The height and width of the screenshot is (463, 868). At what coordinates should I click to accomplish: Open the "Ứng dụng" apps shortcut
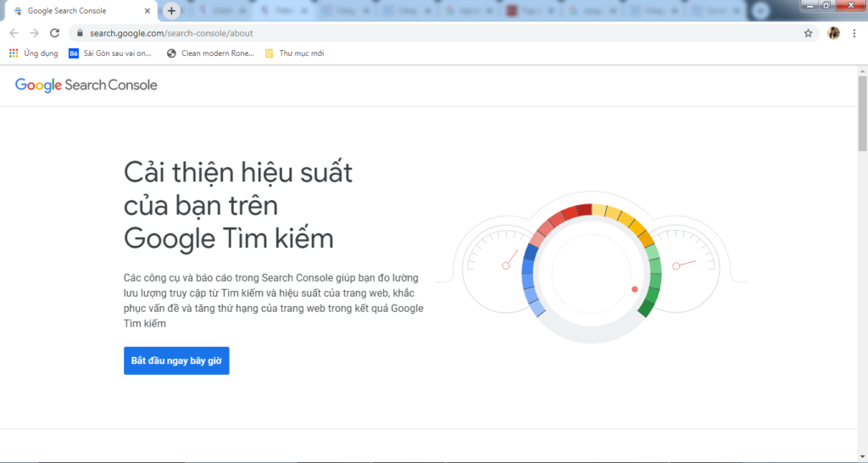(x=33, y=53)
